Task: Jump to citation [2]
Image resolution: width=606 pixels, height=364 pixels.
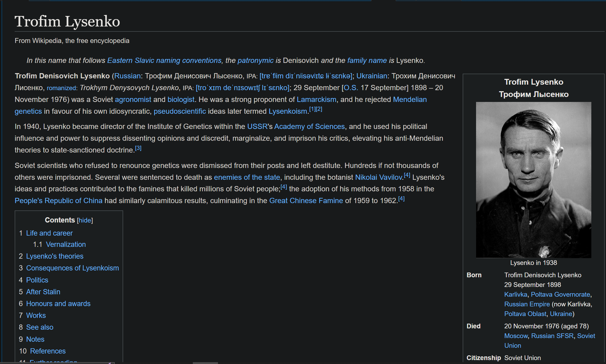Action: coord(319,109)
